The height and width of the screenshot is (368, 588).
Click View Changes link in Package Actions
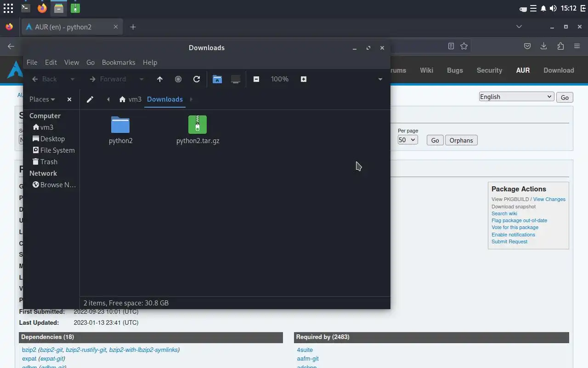click(549, 199)
